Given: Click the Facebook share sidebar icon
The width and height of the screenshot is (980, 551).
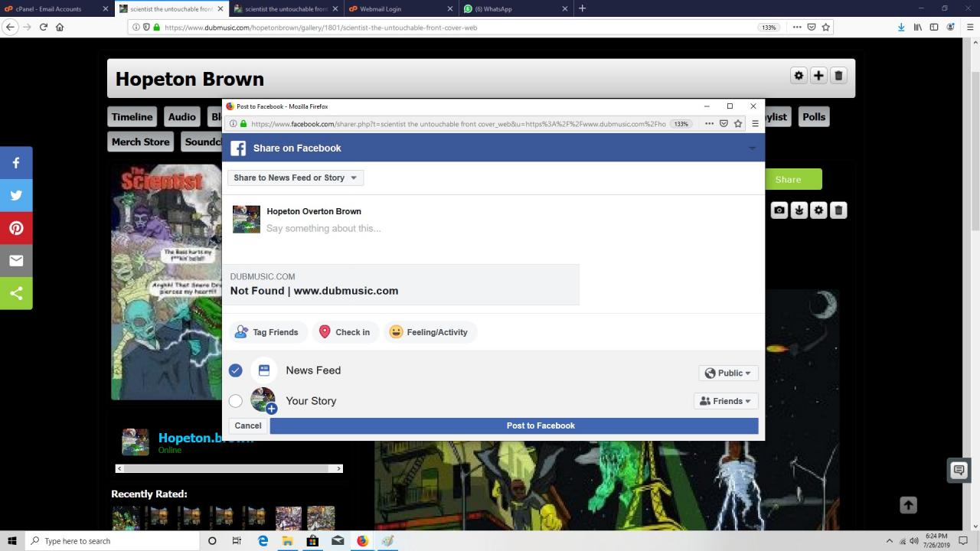Looking at the screenshot, I should pos(16,163).
